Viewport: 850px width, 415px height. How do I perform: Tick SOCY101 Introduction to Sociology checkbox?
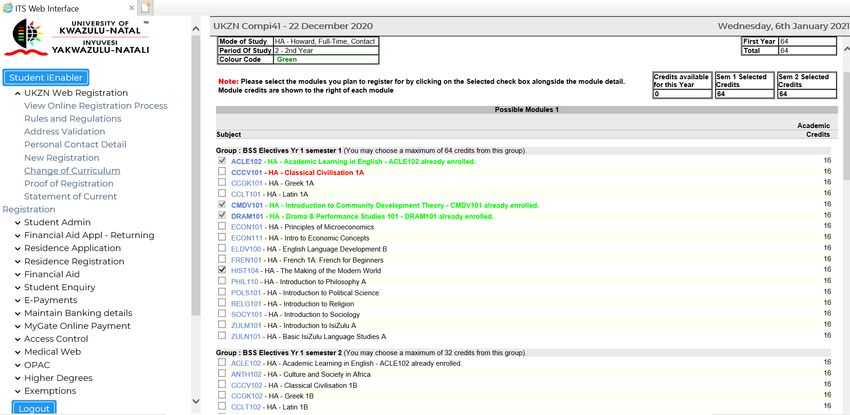pos(222,314)
